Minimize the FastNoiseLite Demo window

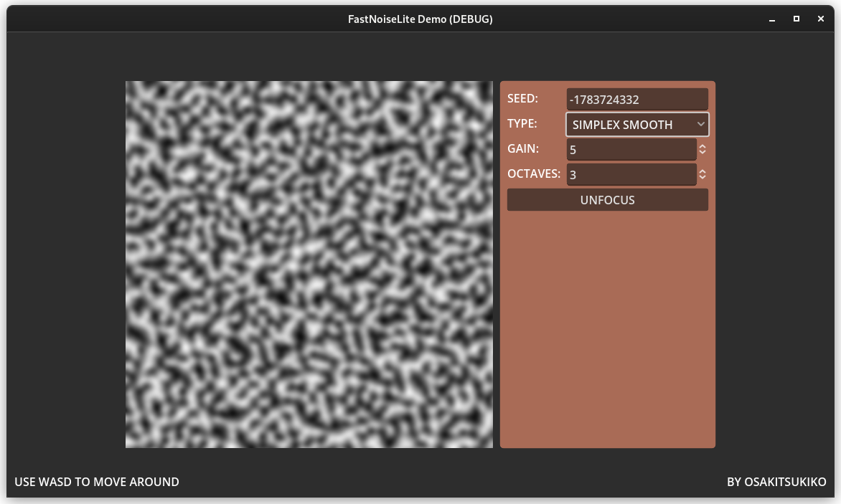click(772, 19)
